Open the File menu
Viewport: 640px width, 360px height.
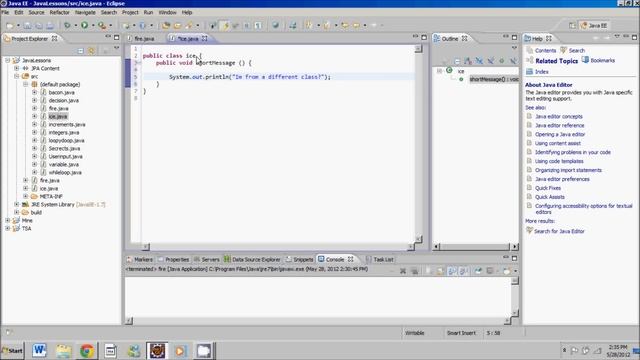5,13
